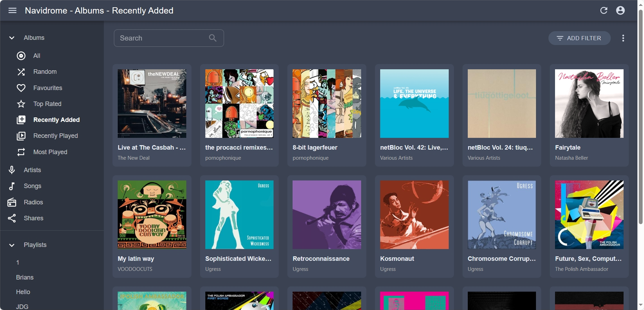
Task: Go to Top Rated albums
Action: tap(52, 104)
